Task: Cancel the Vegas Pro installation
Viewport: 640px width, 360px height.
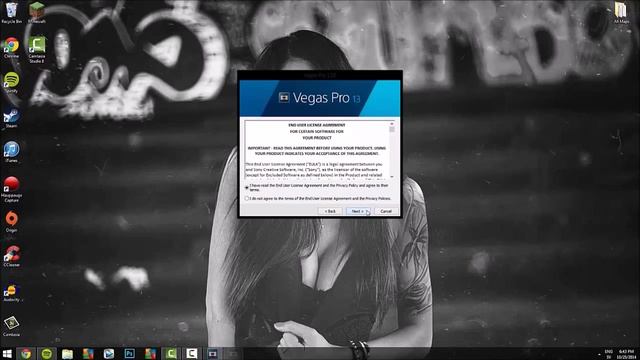Action: [386, 211]
